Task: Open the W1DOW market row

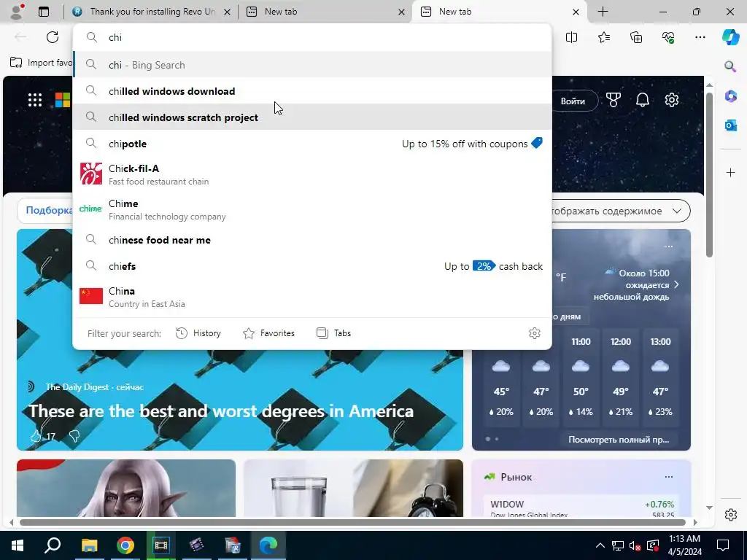Action: [582, 508]
